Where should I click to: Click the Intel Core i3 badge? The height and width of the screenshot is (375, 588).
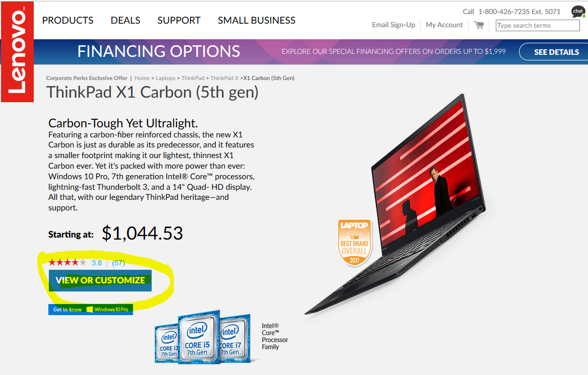[x=167, y=343]
